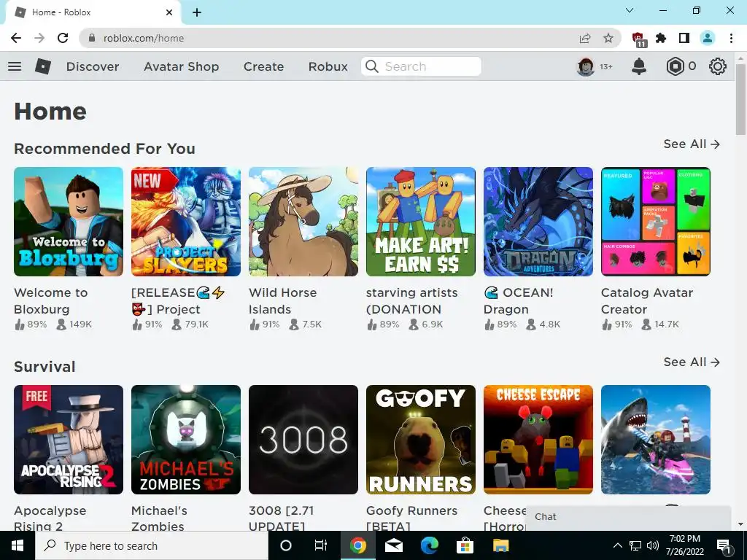Open a new browser tab

point(197,12)
